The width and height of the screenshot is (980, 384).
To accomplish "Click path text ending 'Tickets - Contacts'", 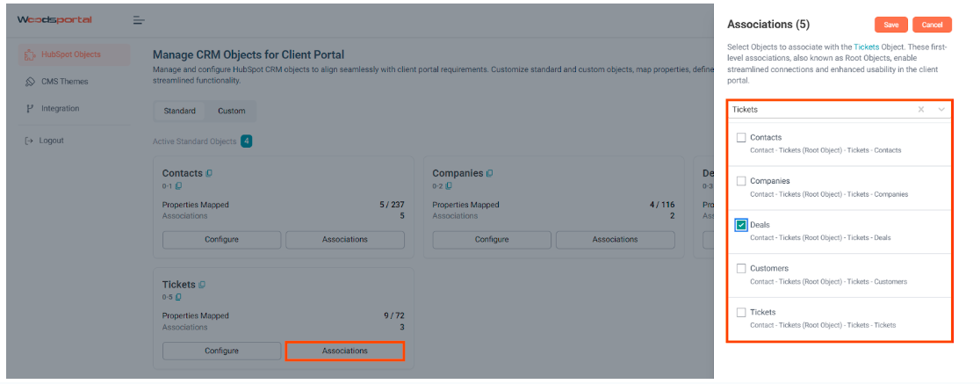I will click(x=825, y=151).
